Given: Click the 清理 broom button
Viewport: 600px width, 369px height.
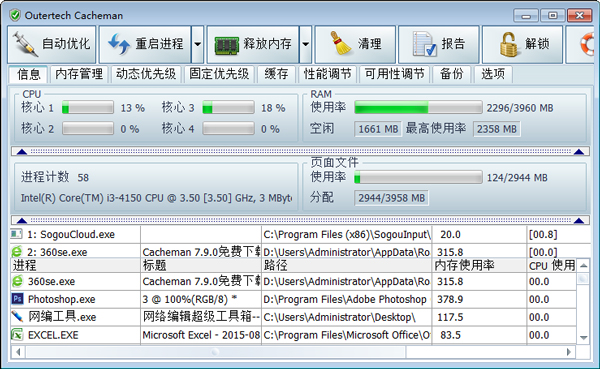Looking at the screenshot, I should click(355, 44).
